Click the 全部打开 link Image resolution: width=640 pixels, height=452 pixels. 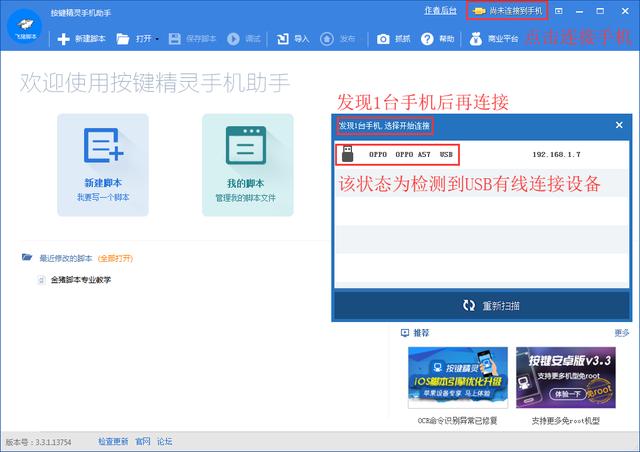coord(116,258)
